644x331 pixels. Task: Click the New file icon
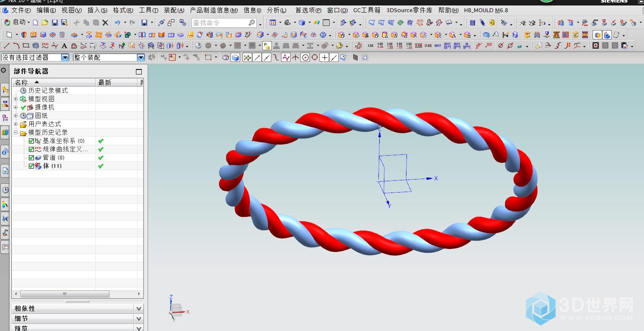[35, 23]
